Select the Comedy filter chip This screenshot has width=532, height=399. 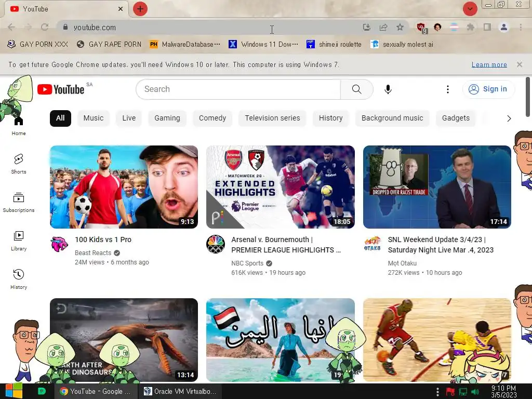click(x=212, y=118)
